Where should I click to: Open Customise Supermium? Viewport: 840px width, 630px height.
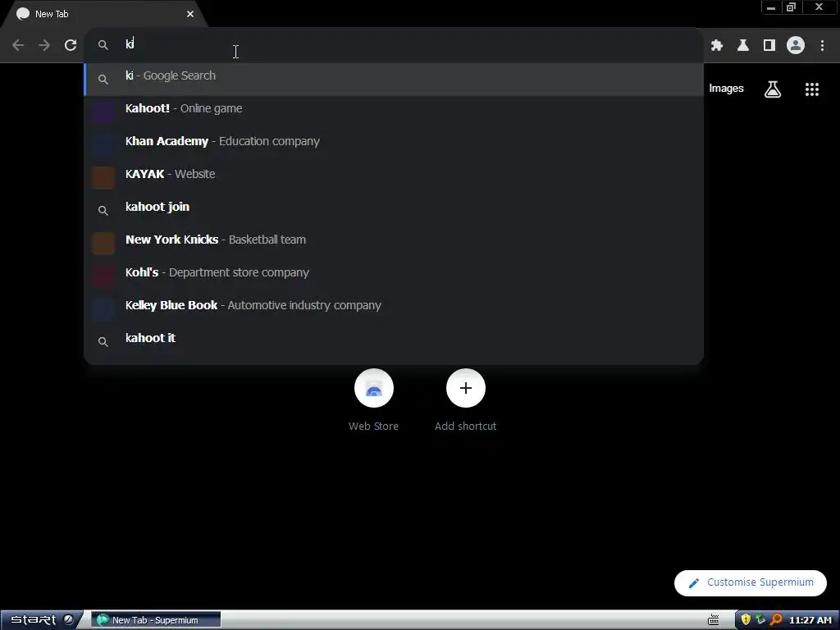[x=750, y=583]
